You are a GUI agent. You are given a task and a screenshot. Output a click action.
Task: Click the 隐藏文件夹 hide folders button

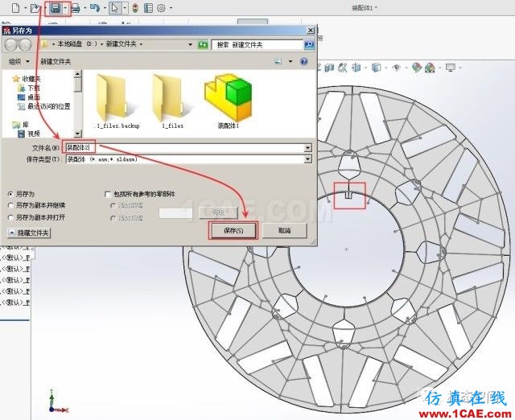click(x=29, y=233)
